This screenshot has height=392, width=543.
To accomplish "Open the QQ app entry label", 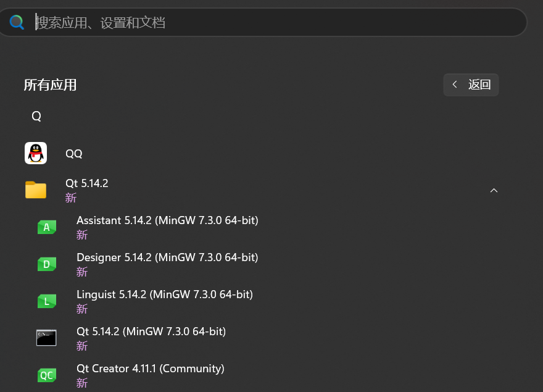I will [x=74, y=154].
